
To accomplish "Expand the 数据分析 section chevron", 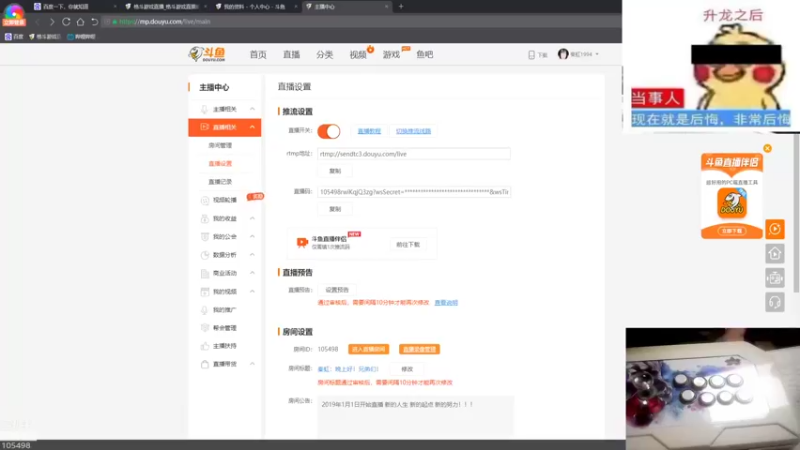I will [252, 255].
